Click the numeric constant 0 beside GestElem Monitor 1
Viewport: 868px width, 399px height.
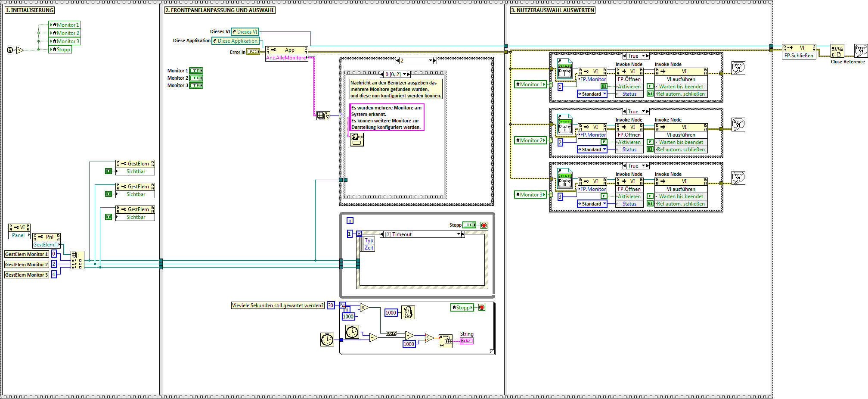point(54,254)
